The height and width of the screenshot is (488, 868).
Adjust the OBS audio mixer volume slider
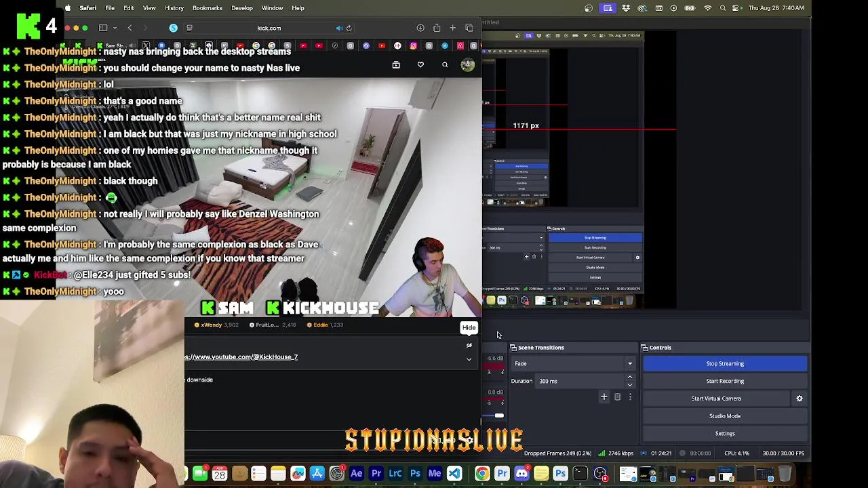[499, 416]
